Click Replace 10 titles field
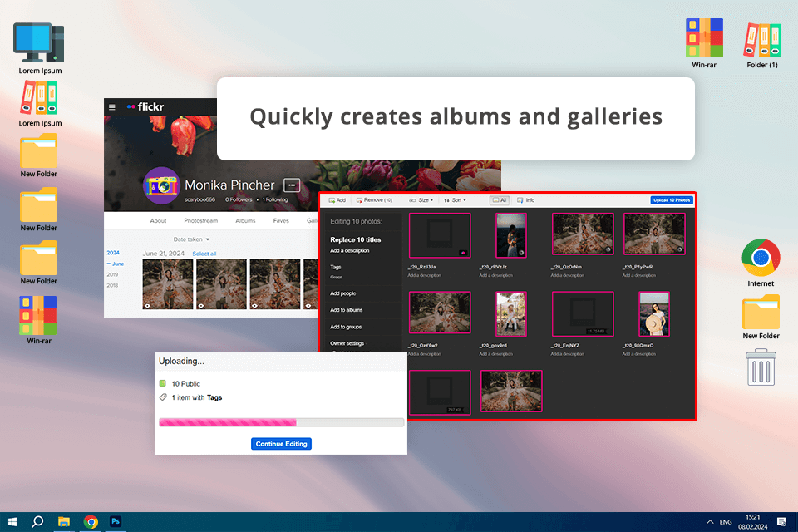The height and width of the screenshot is (532, 798). click(355, 239)
